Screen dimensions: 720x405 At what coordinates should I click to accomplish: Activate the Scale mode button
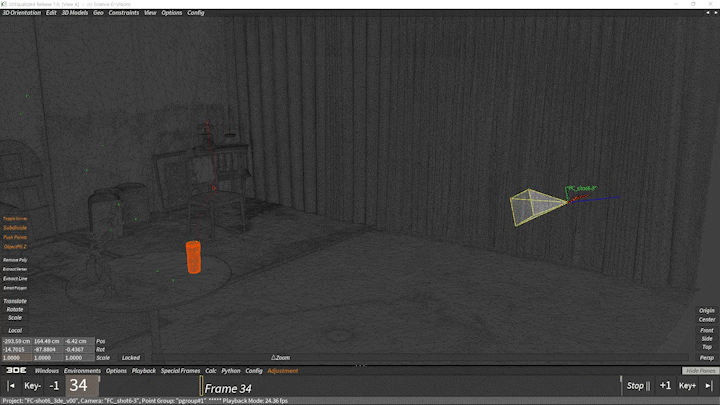tap(15, 318)
